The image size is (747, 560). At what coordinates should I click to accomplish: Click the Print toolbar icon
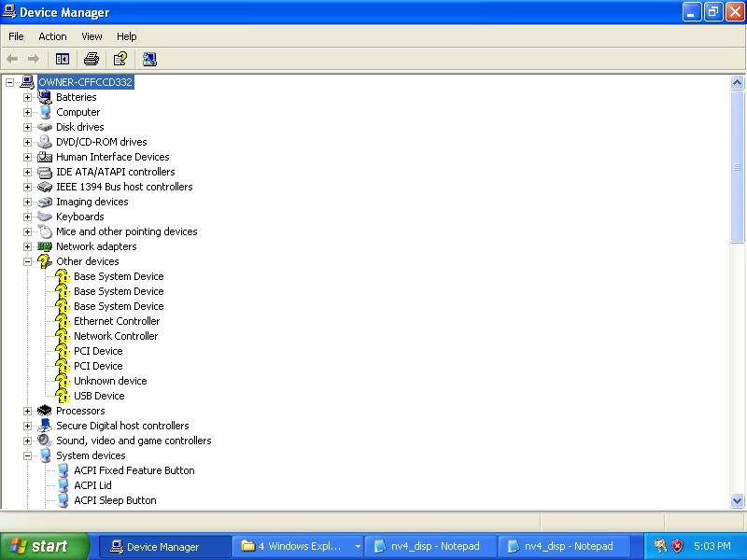91,59
